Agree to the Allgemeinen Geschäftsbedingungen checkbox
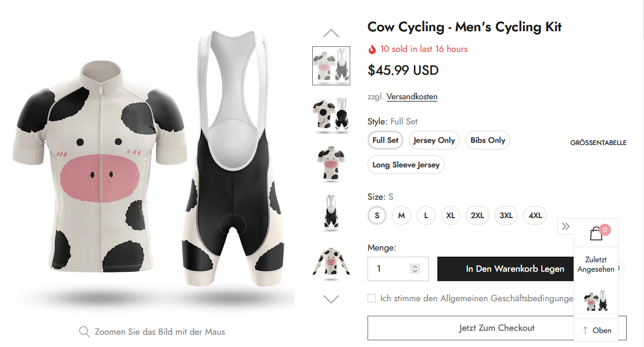The image size is (644, 347). 371,298
